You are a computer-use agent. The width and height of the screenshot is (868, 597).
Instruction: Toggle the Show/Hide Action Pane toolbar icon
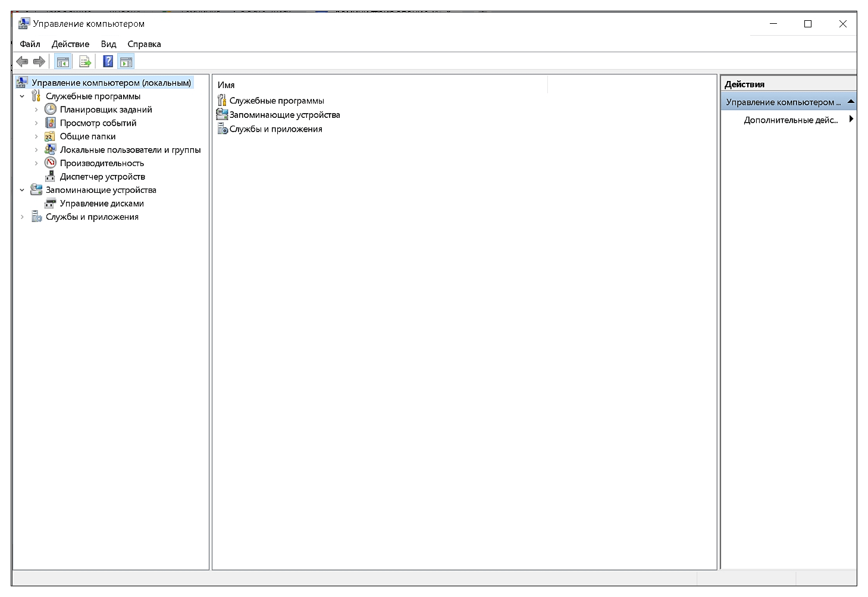pyautogui.click(x=126, y=61)
